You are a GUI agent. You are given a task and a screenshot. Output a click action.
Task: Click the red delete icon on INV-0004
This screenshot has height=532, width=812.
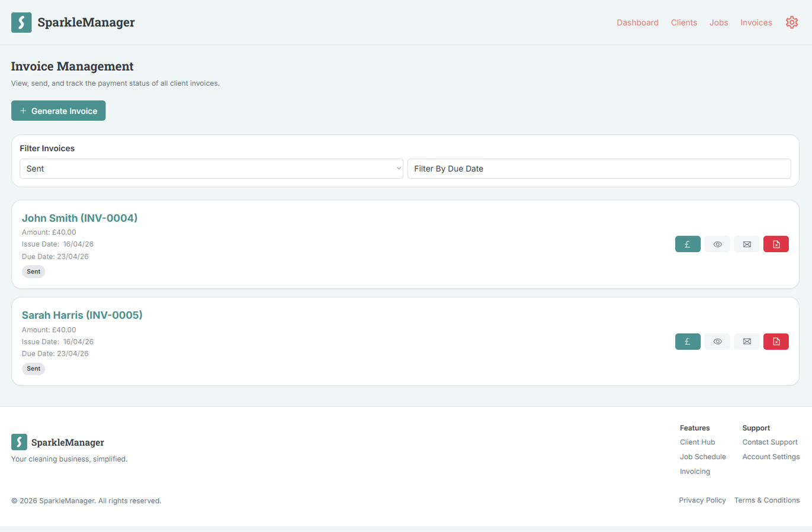[x=776, y=244]
